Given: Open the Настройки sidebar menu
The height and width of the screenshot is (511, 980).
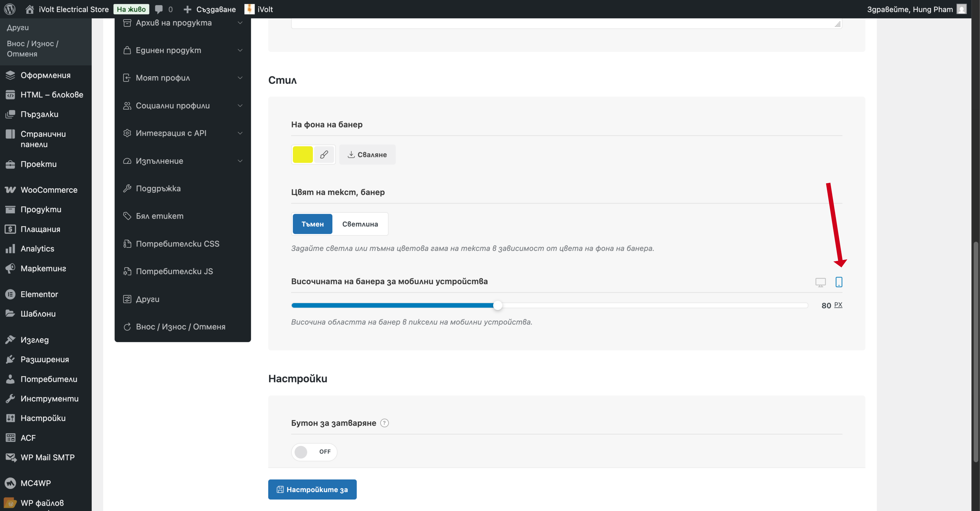Looking at the screenshot, I should [x=46, y=418].
